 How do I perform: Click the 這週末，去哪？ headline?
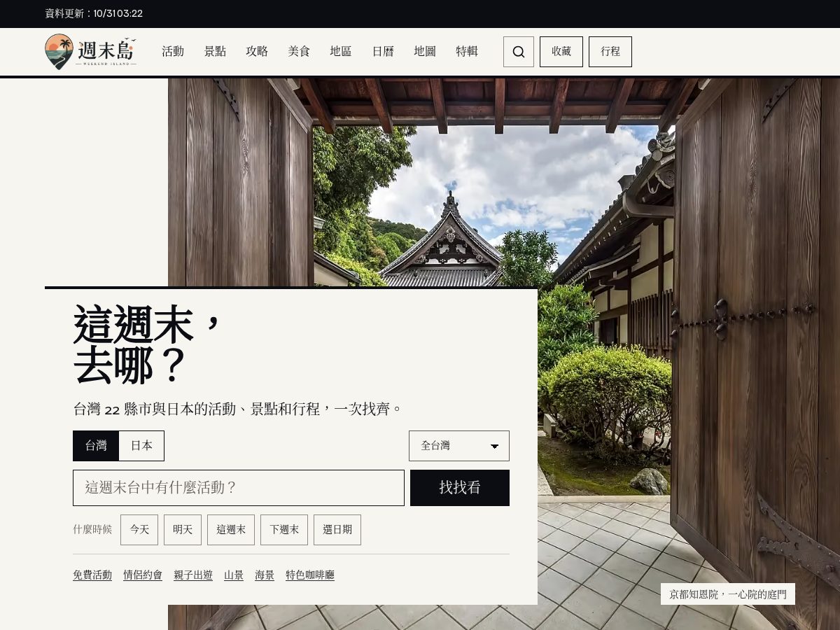point(148,344)
